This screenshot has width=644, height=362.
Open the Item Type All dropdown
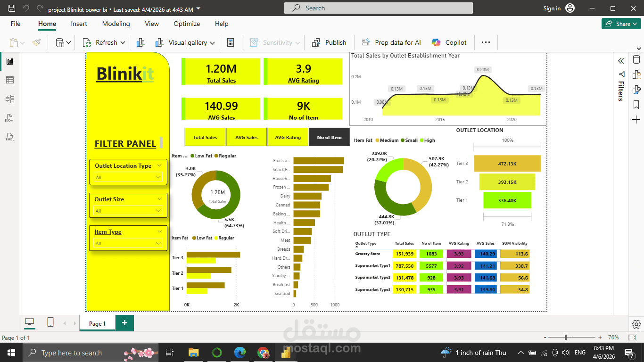click(128, 243)
